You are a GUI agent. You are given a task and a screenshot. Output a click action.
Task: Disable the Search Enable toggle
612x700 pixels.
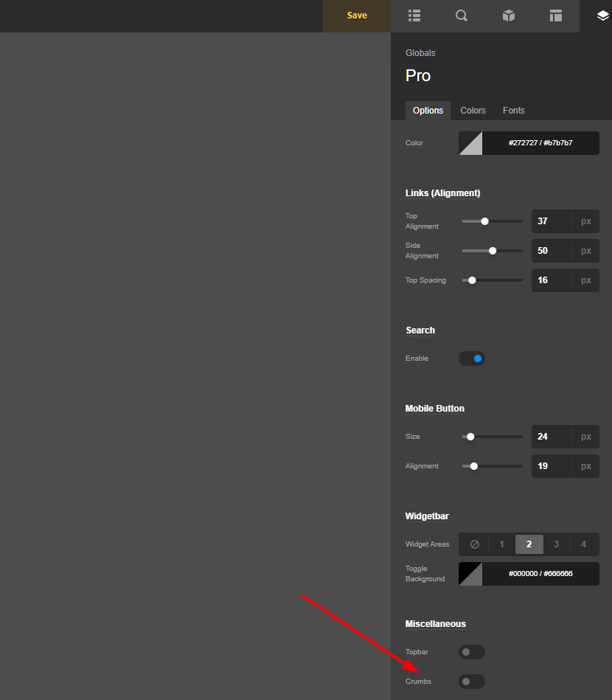click(472, 358)
